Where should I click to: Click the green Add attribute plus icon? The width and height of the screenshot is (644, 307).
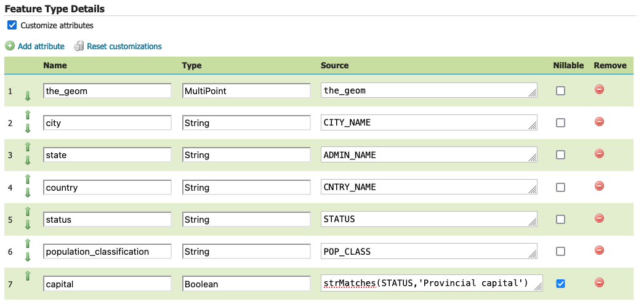[10, 46]
